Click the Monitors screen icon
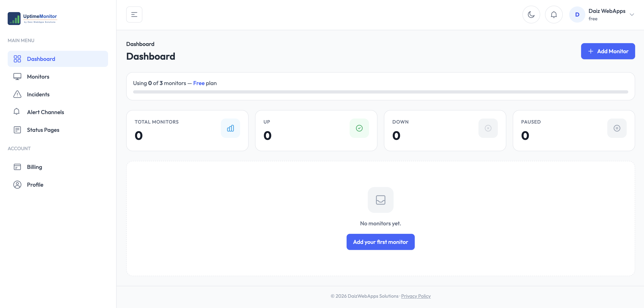The height and width of the screenshot is (308, 644). (x=17, y=77)
